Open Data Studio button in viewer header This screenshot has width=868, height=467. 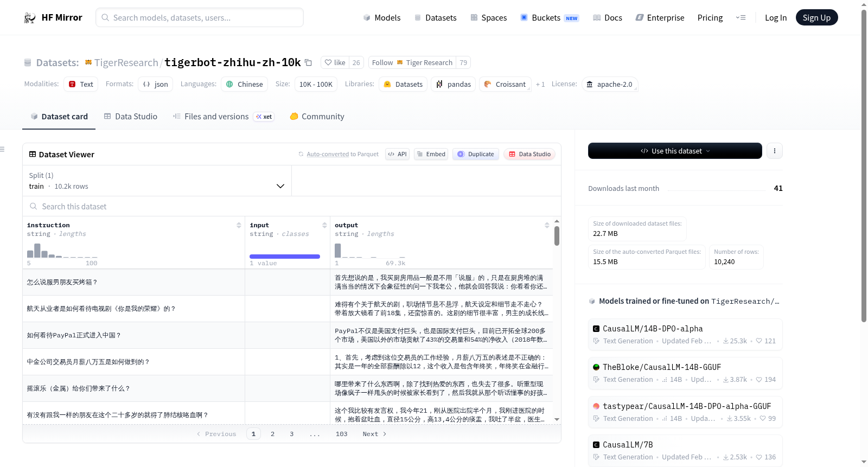pyautogui.click(x=529, y=154)
